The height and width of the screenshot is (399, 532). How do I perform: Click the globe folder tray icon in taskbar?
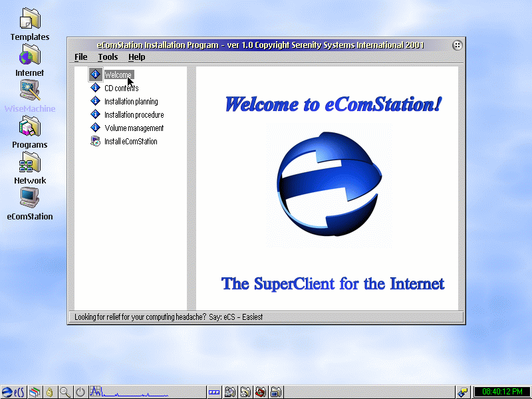229,392
